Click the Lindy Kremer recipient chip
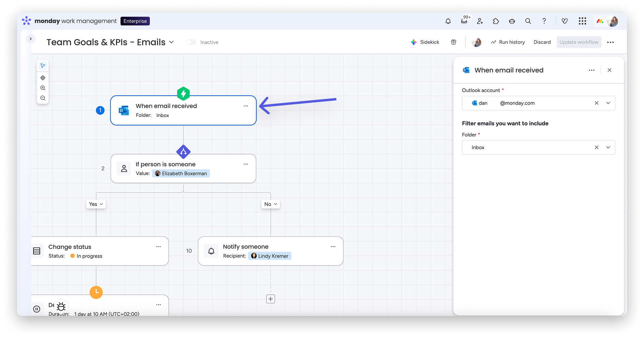644x338 pixels. click(x=270, y=256)
